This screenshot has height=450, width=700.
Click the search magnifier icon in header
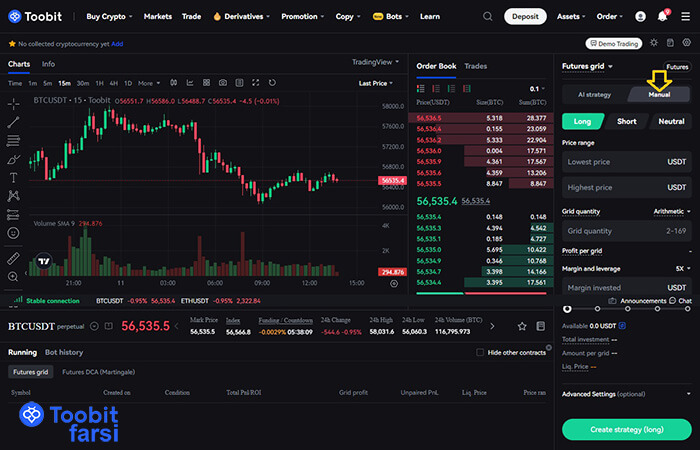click(487, 17)
